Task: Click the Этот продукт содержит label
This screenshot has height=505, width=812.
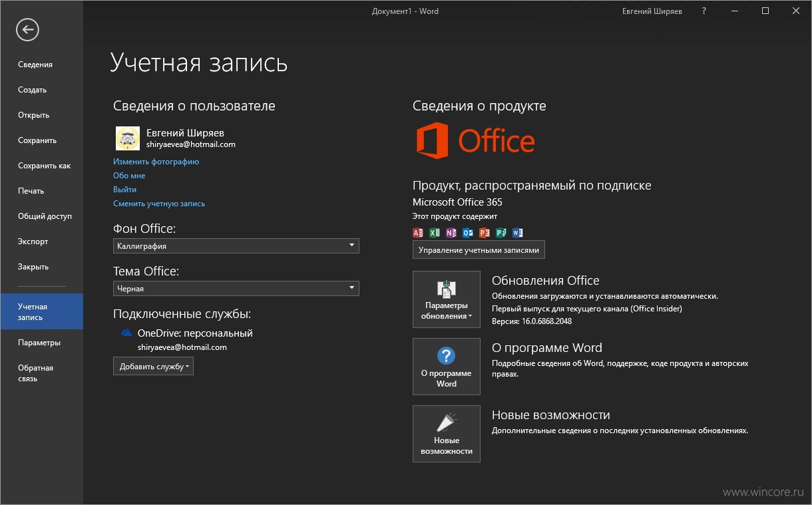Action: pos(455,216)
